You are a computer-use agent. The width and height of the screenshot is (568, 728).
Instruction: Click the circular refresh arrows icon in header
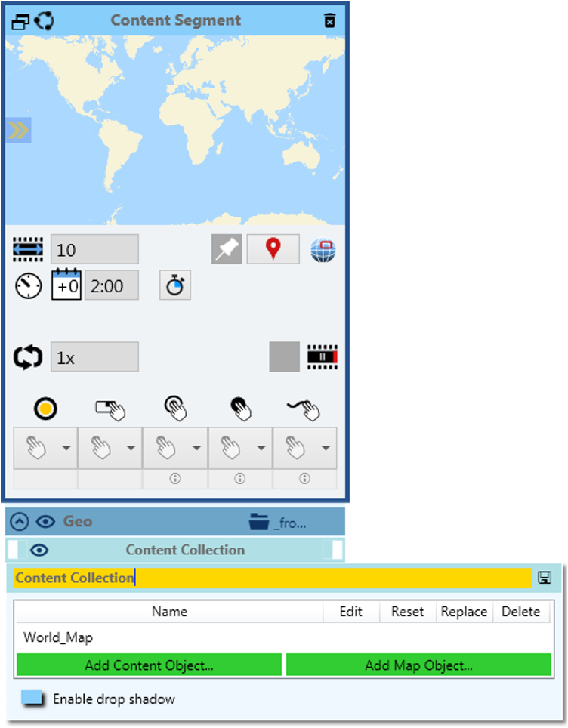click(45, 20)
